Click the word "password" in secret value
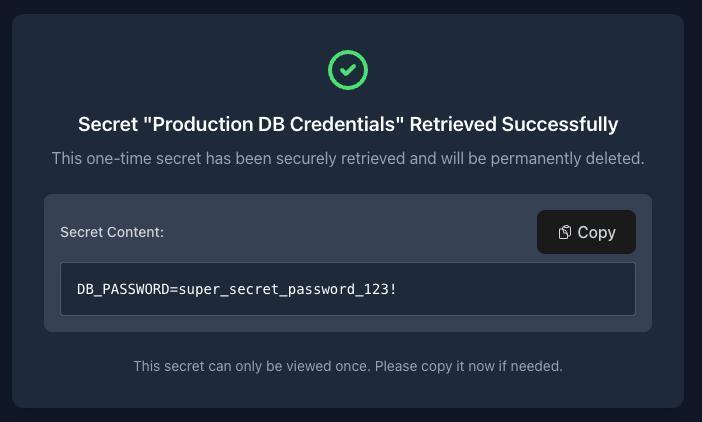Image resolution: width=702 pixels, height=422 pixels. [x=322, y=289]
